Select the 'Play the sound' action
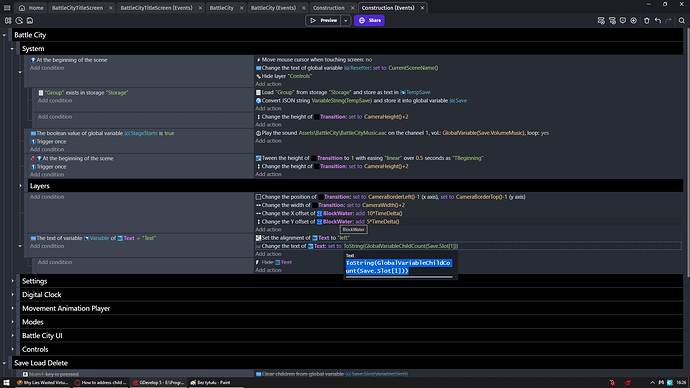 (x=402, y=133)
